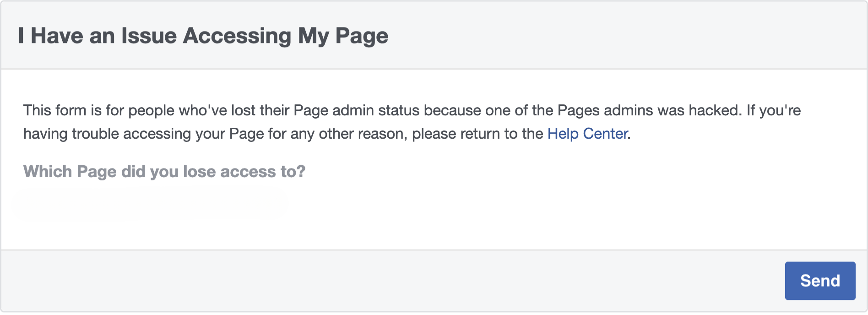Click the blue Send button
Screen dimensions: 868x315
[x=820, y=281]
